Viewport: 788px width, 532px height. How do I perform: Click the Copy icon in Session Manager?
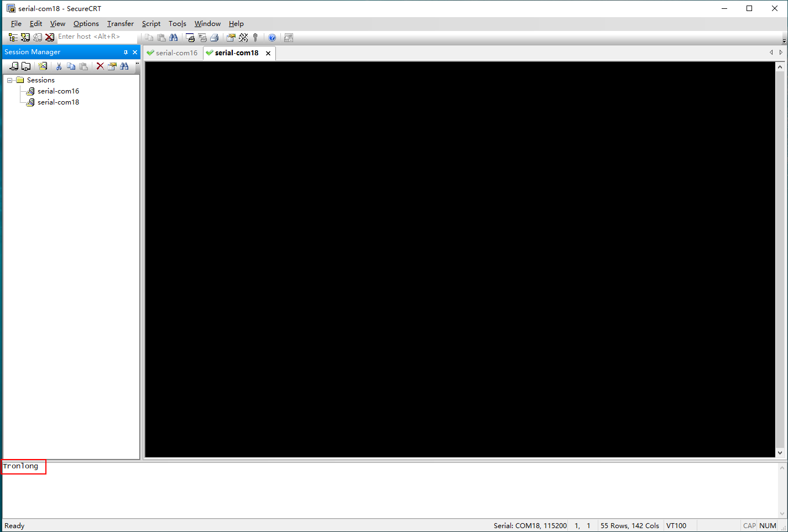[x=71, y=66]
